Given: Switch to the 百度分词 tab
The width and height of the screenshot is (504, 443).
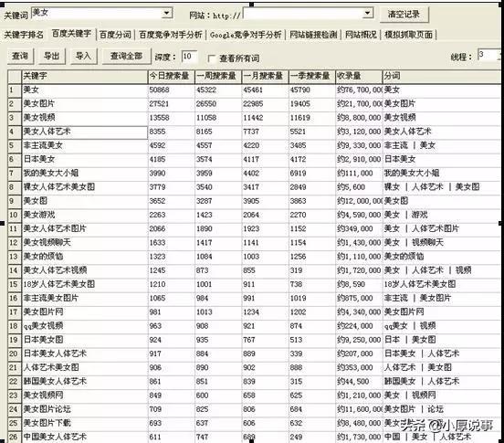Looking at the screenshot, I should pyautogui.click(x=115, y=35).
